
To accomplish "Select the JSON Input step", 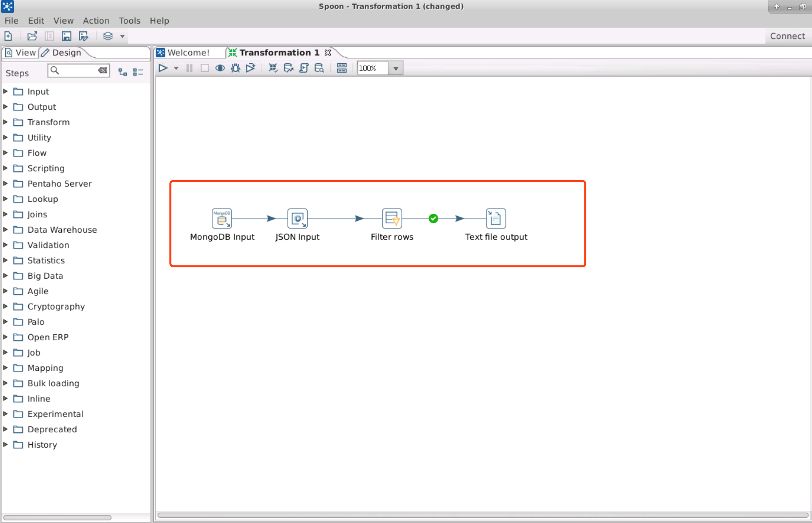I will coord(297,219).
